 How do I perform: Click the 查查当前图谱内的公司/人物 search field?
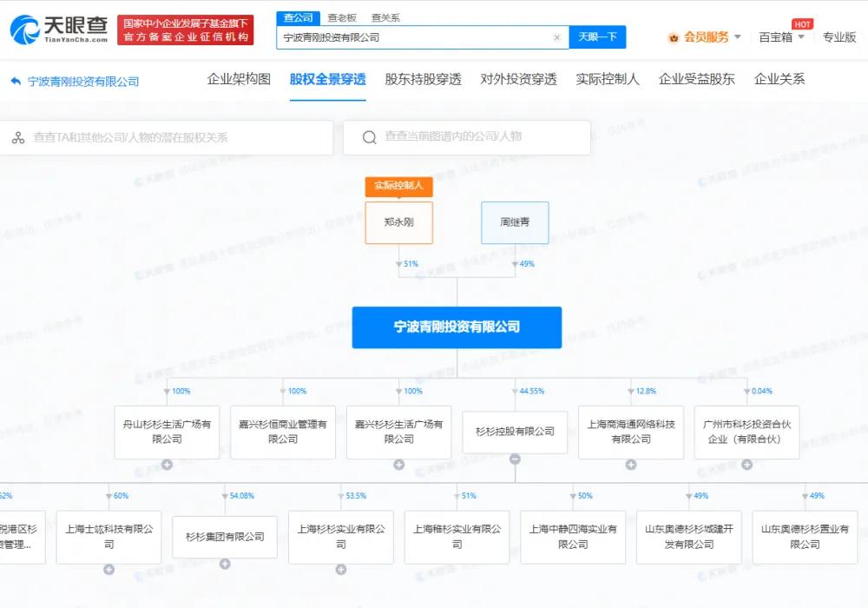point(467,137)
